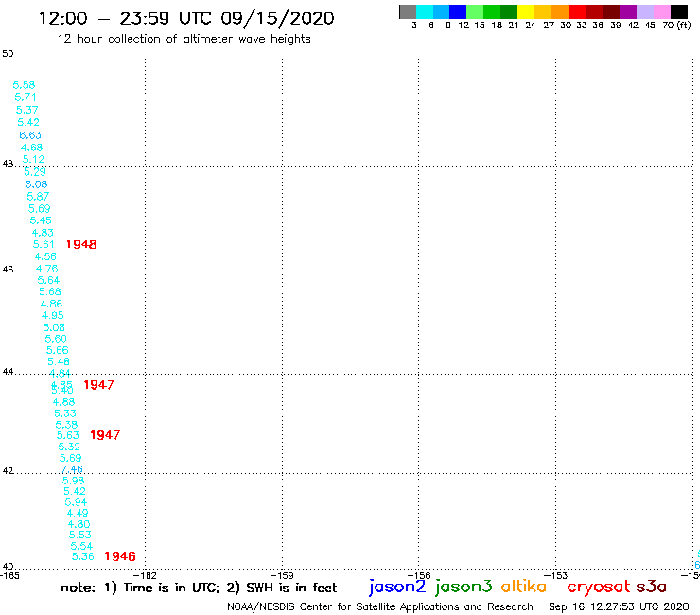The width and height of the screenshot is (700, 615).
Task: Click the wave height value 5.48
Action: point(59,361)
